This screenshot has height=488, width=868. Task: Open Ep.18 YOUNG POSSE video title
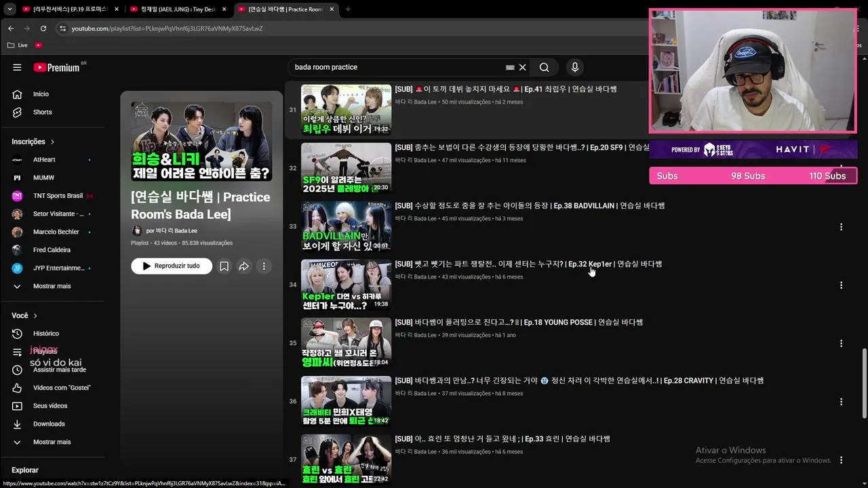click(519, 322)
